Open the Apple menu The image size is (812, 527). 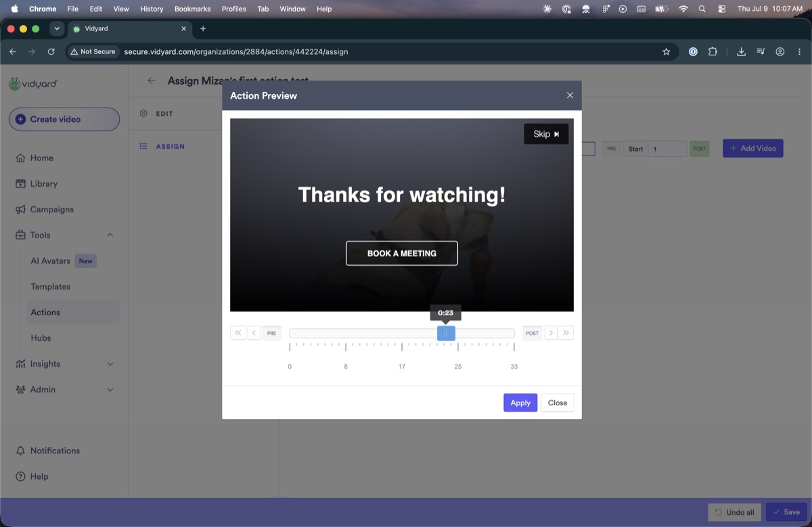(14, 9)
